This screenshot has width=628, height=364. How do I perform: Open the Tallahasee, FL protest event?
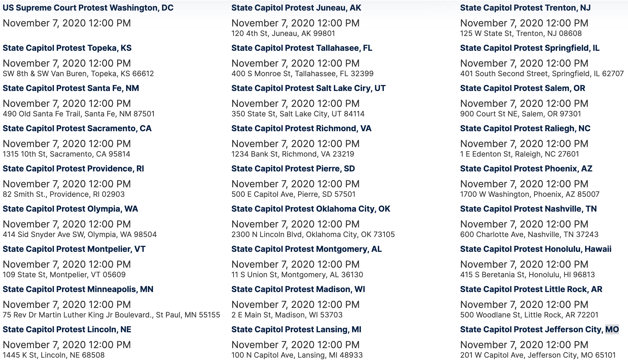click(x=302, y=48)
